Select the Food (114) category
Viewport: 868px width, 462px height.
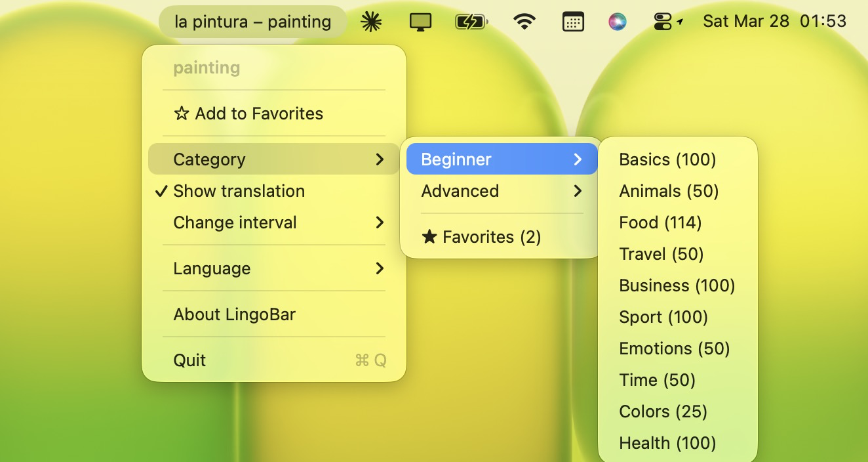[660, 222]
